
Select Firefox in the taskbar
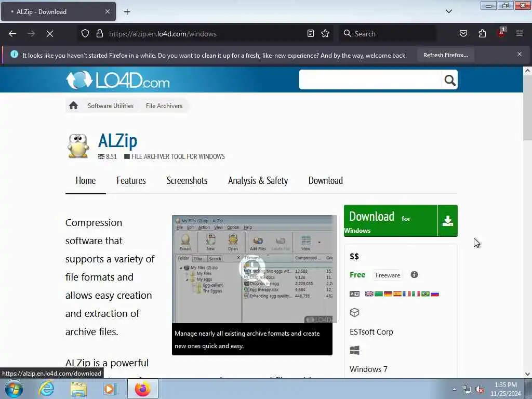point(142,389)
